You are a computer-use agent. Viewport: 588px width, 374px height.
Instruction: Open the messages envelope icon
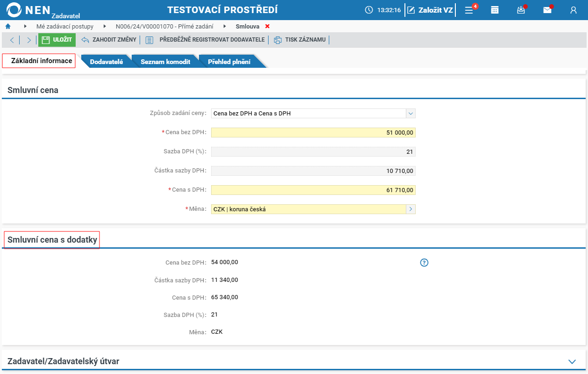[547, 10]
